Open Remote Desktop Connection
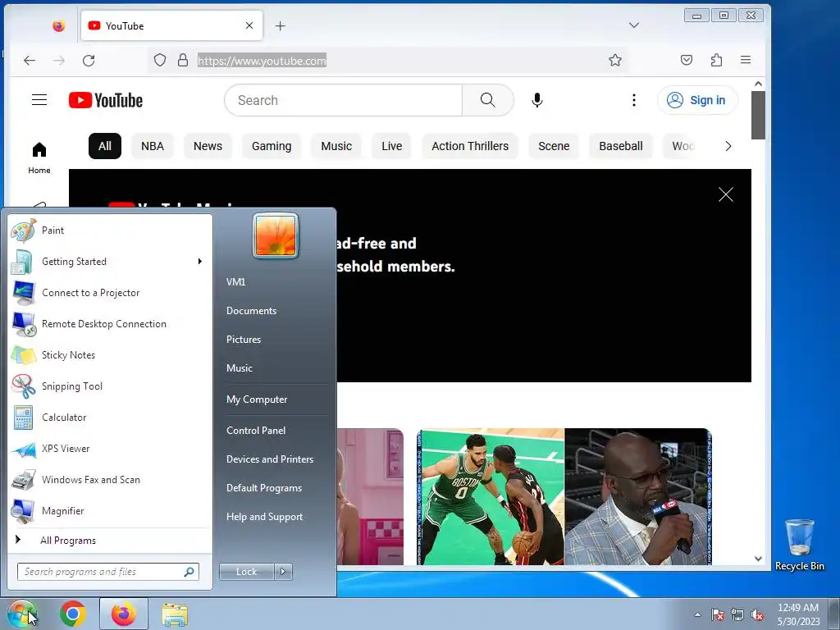 tap(110, 323)
